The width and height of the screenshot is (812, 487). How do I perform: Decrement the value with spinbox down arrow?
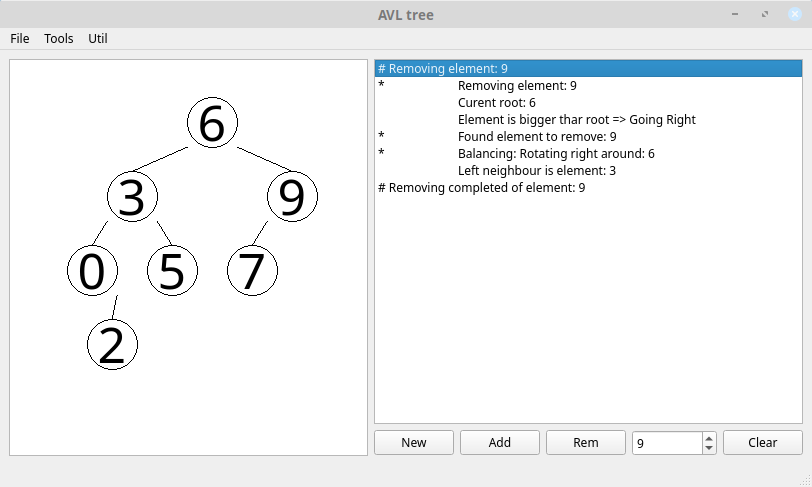(x=709, y=448)
